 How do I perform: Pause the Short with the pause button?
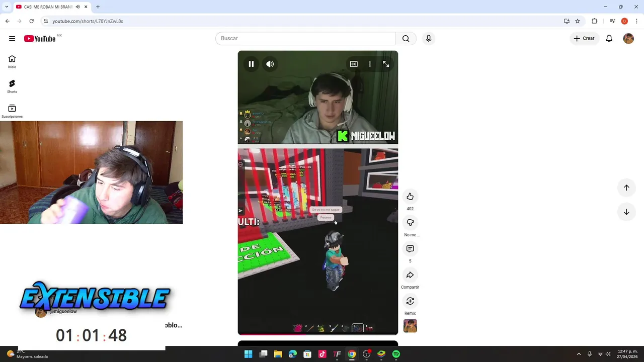pyautogui.click(x=251, y=64)
